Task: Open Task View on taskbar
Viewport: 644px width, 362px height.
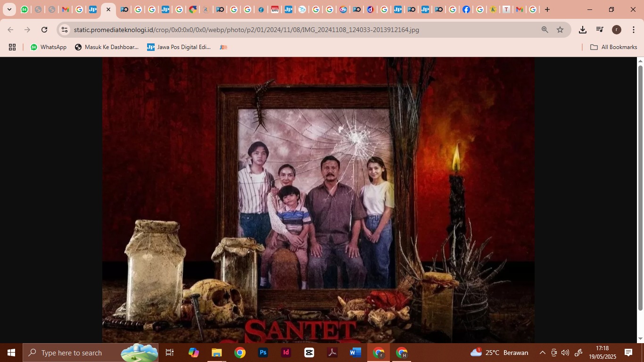Action: (x=170, y=353)
